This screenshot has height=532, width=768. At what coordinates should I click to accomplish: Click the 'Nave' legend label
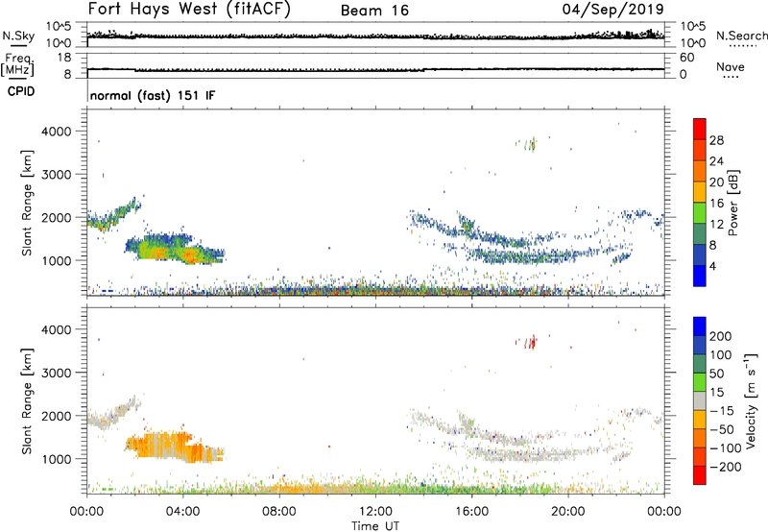tap(731, 66)
